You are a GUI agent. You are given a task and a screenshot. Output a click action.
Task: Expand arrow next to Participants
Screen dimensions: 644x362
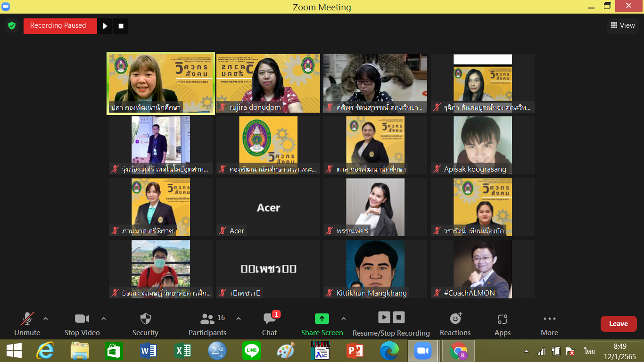pyautogui.click(x=239, y=319)
